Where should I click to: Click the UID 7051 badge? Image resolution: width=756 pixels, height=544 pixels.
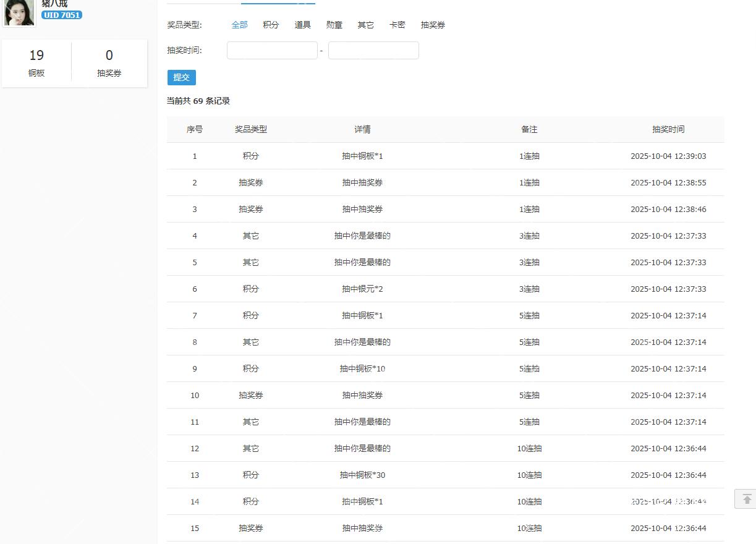click(62, 15)
